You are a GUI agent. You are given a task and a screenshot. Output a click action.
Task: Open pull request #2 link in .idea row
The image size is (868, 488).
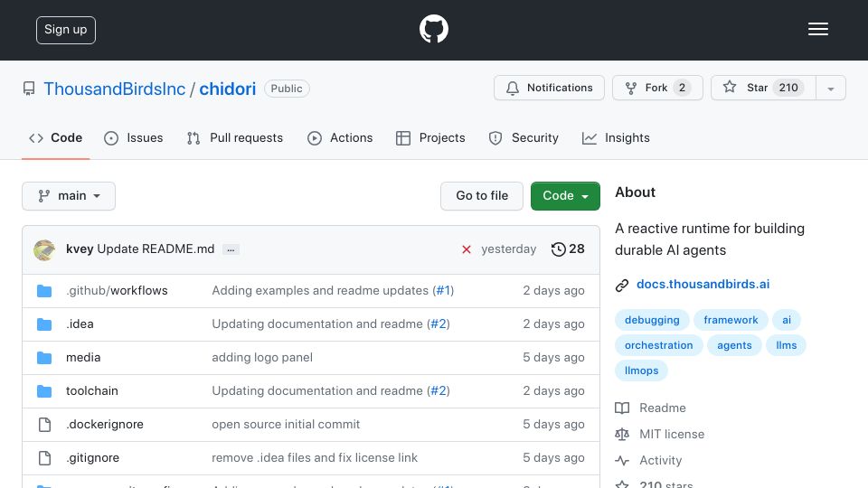[439, 324]
